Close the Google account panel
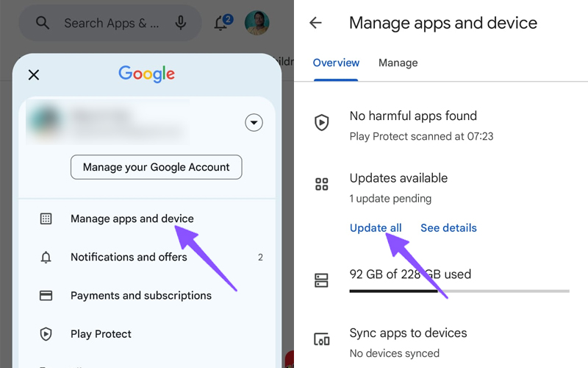Image resolution: width=588 pixels, height=368 pixels. [x=34, y=75]
